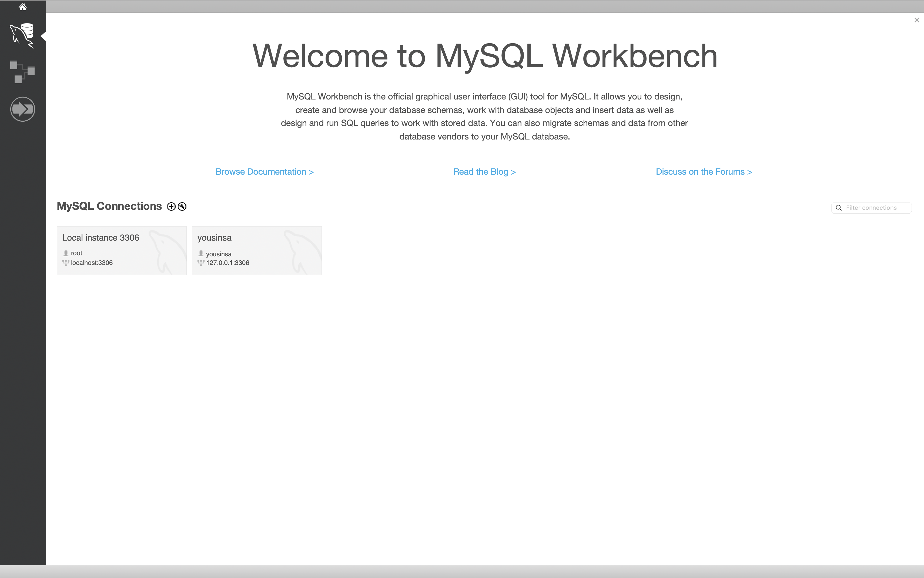Screen dimensions: 924x578
Task: Click the network icon beside localhost:3306
Action: coord(66,263)
